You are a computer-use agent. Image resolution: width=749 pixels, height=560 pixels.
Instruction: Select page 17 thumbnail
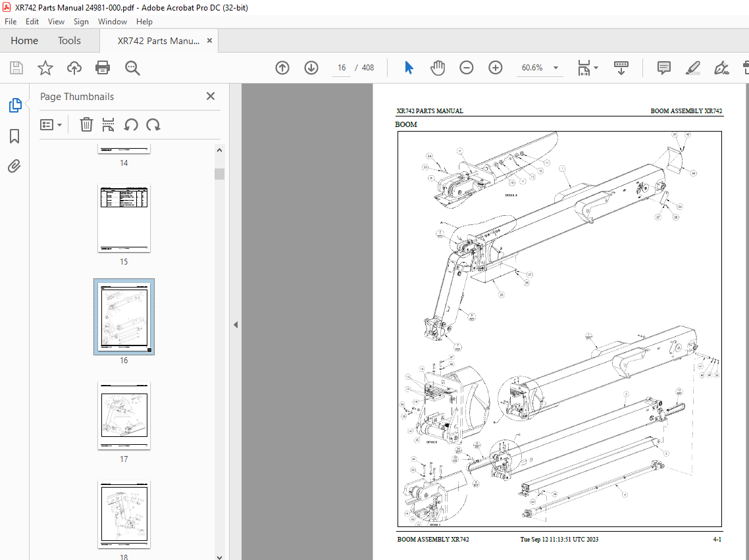tap(124, 415)
